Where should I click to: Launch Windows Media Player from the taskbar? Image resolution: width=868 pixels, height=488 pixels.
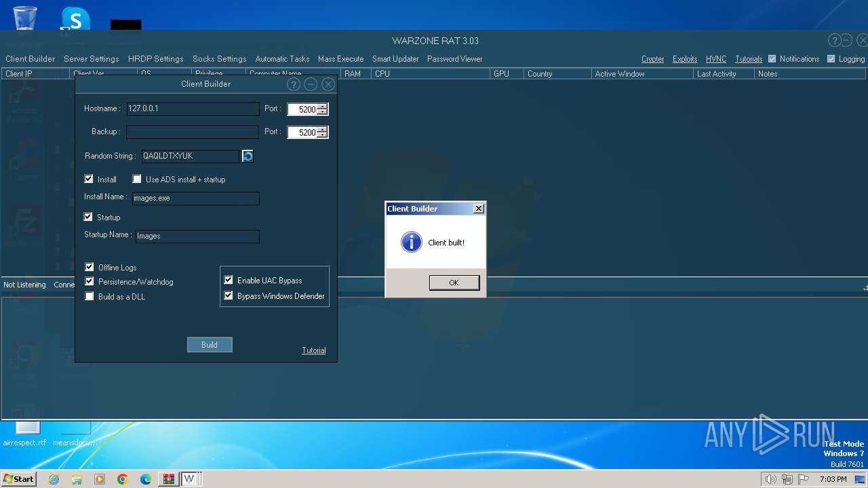[100, 479]
